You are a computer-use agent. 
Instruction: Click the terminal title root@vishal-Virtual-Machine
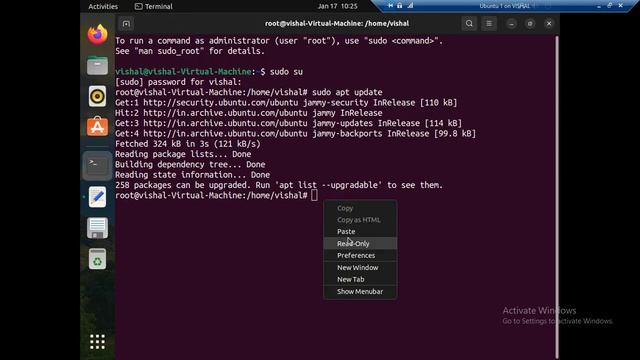tap(337, 24)
